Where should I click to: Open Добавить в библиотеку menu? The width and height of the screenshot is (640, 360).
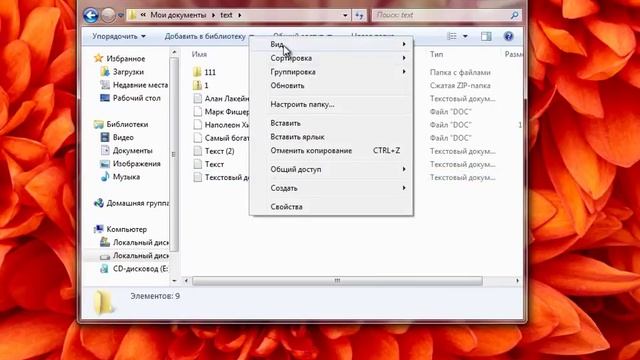[x=209, y=36]
